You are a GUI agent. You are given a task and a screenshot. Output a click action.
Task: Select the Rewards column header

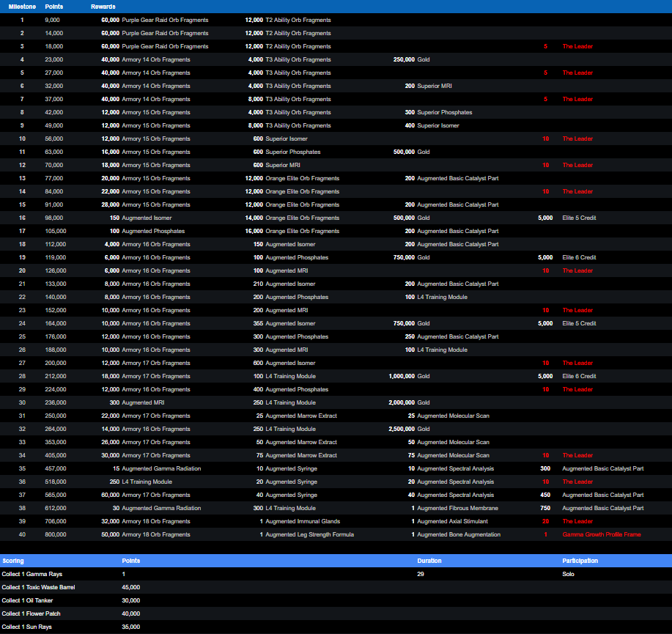pos(103,7)
